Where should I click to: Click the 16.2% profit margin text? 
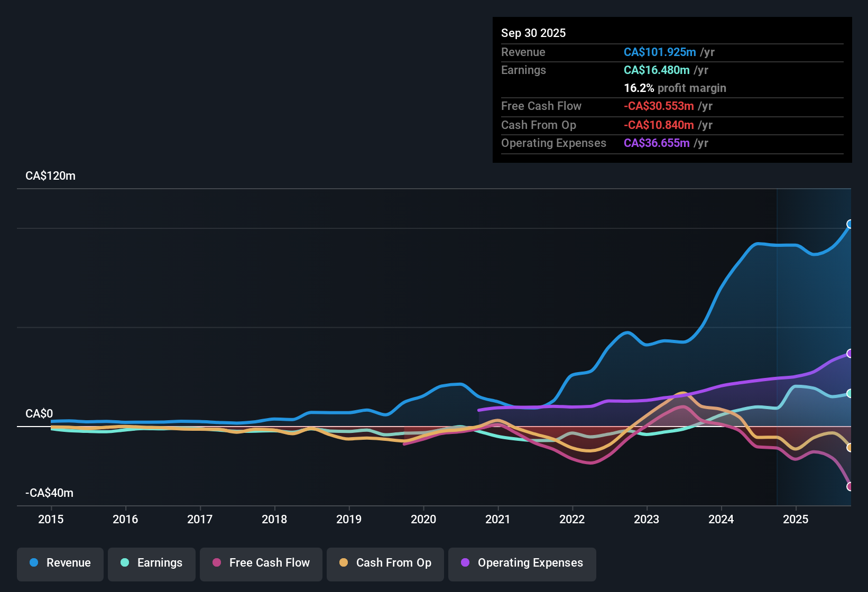(675, 88)
